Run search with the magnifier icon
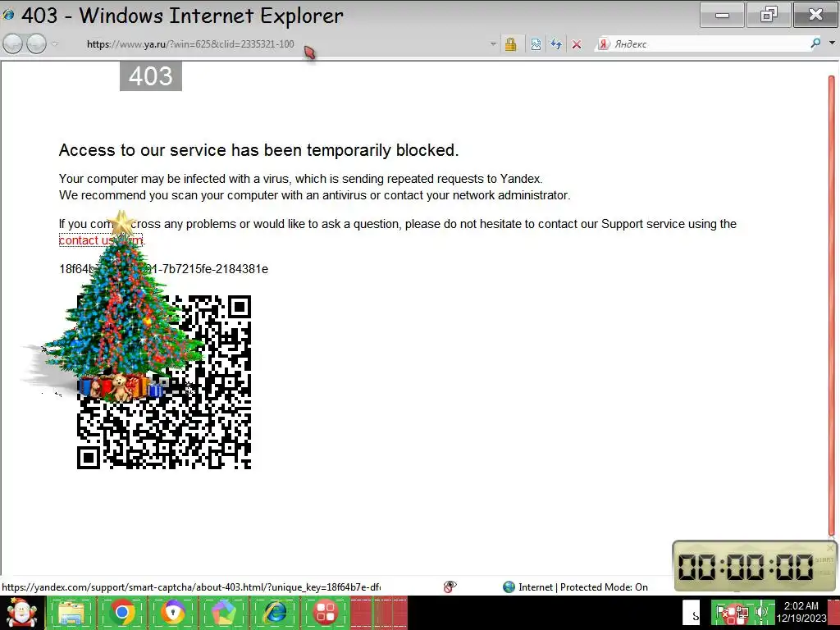This screenshot has width=840, height=630. pos(815,43)
